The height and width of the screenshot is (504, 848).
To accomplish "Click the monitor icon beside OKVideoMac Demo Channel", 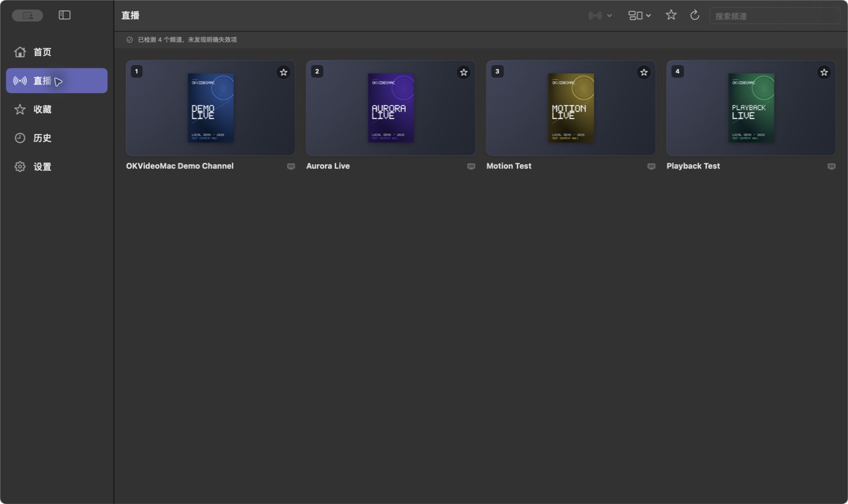I will click(291, 167).
